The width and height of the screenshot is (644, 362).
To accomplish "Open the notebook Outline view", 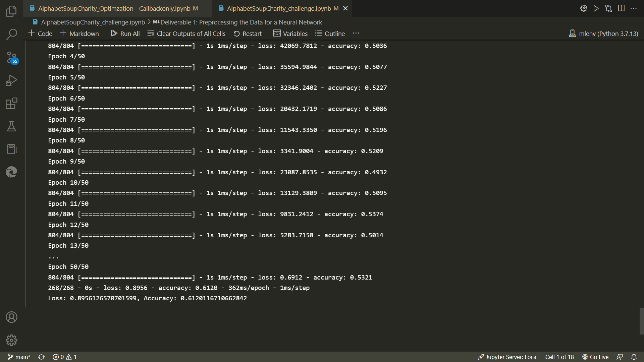I will click(x=330, y=33).
